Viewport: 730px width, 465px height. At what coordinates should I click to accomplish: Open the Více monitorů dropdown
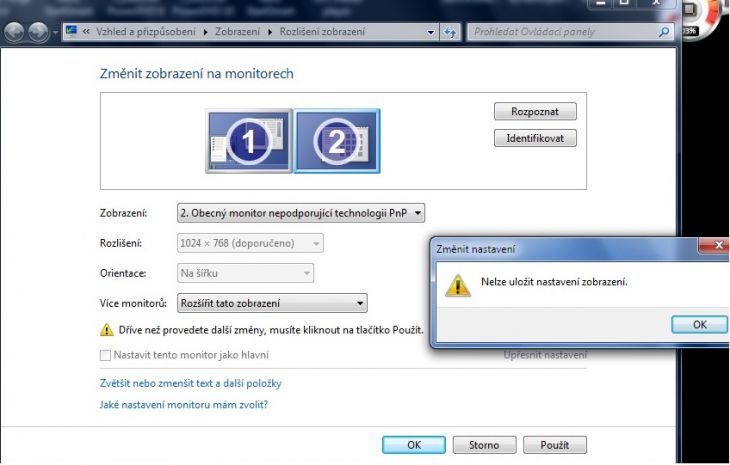click(x=272, y=303)
